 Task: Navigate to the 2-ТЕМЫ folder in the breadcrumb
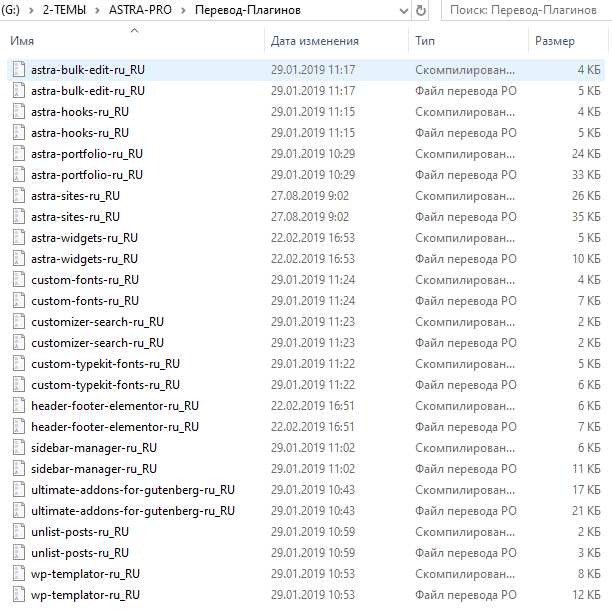click(x=64, y=10)
